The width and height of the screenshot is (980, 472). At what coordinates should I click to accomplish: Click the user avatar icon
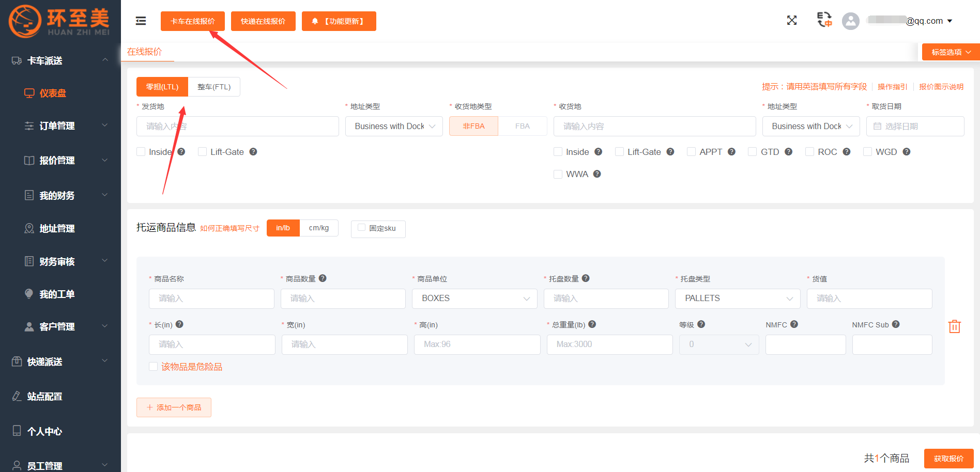point(850,21)
